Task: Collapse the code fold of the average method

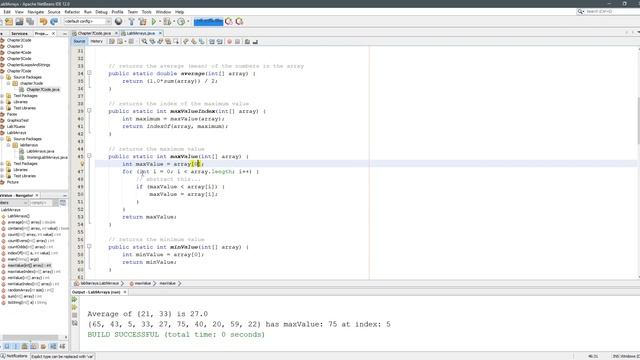Action: tap(89, 73)
